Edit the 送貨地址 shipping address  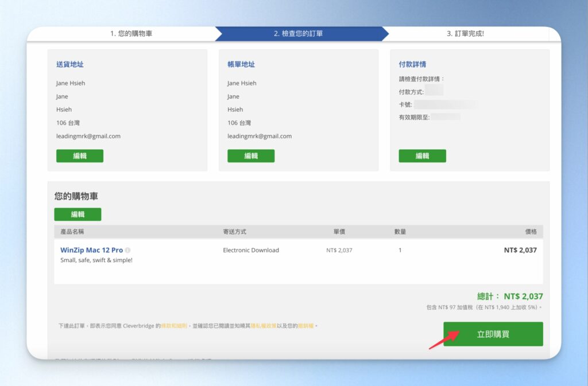tap(80, 156)
